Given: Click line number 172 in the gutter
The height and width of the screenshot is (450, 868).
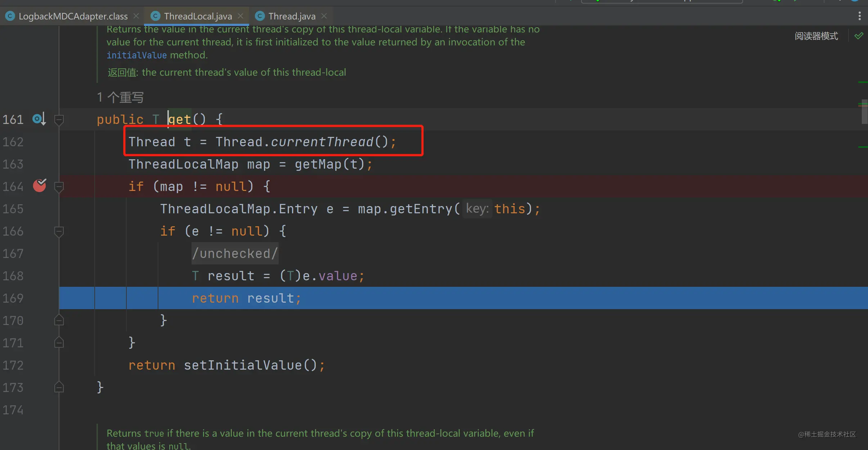Looking at the screenshot, I should click(x=13, y=365).
